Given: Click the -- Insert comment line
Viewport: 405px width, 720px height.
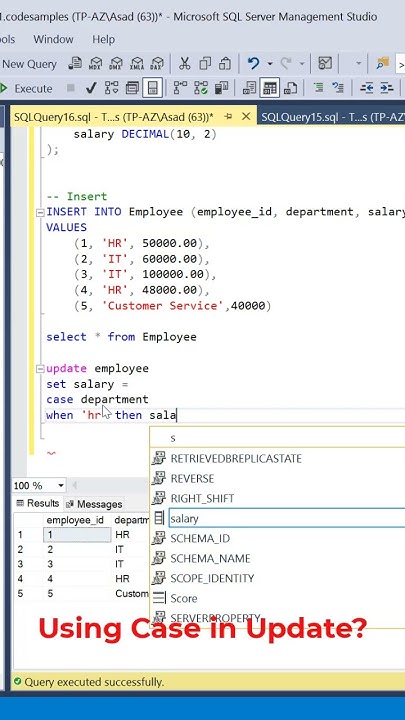Looking at the screenshot, I should point(77,196).
